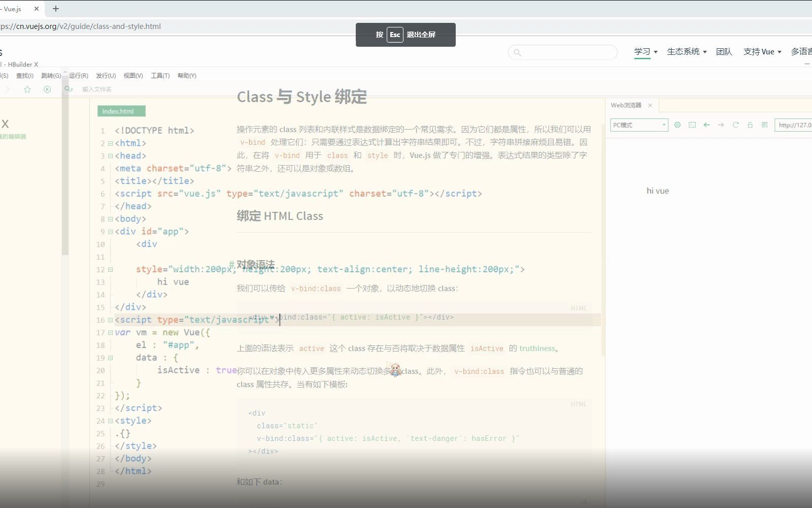Open the 工具(T) menu
Screen dimensions: 812x508
click(x=160, y=76)
